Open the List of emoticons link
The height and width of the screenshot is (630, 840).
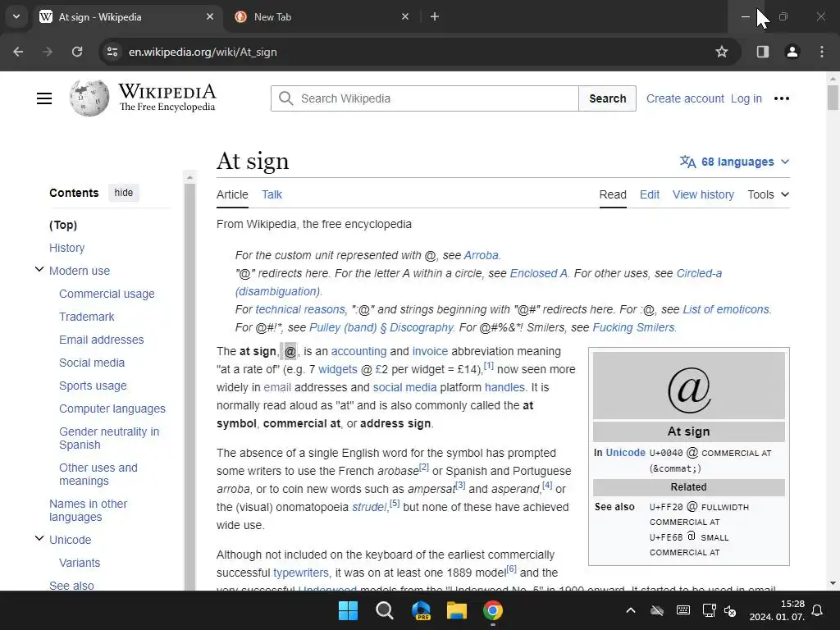(x=726, y=309)
